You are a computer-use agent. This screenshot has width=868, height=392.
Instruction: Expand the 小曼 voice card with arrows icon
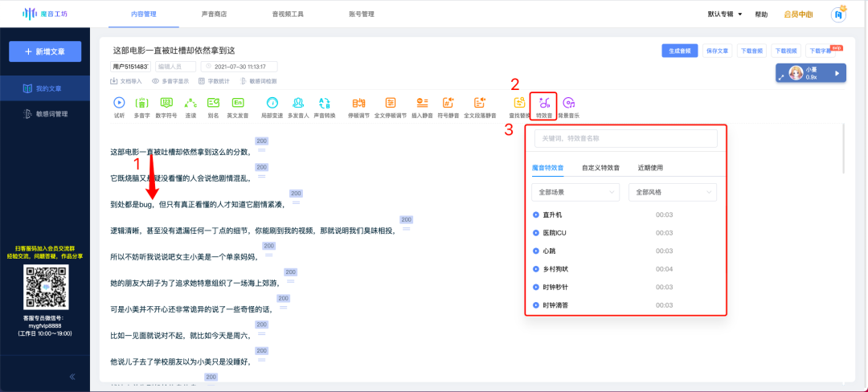pyautogui.click(x=781, y=77)
